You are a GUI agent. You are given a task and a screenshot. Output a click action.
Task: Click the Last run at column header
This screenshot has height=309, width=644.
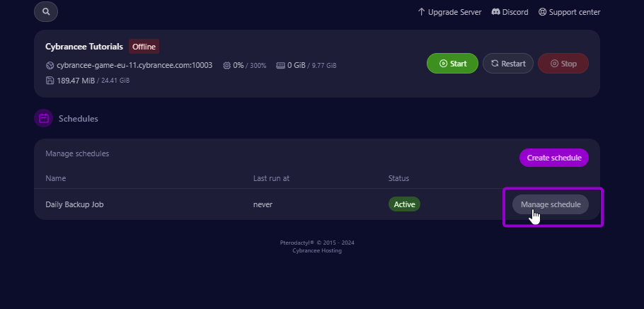point(272,178)
